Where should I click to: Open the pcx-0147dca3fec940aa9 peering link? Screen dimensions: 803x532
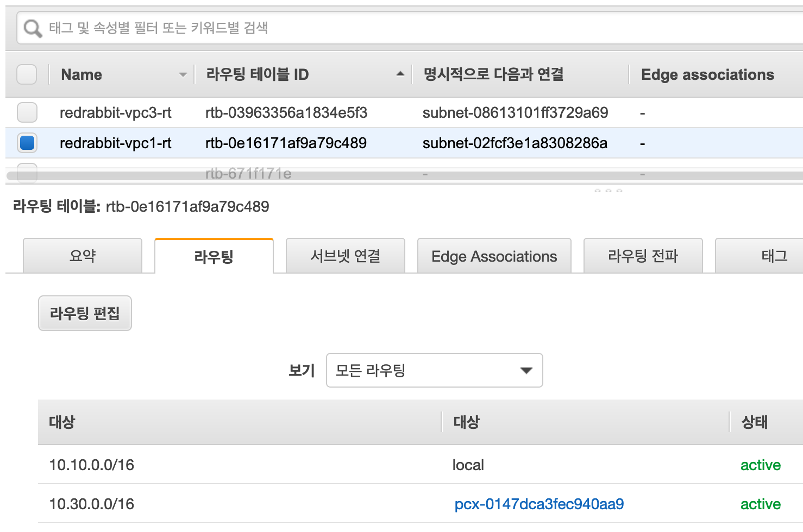(x=539, y=504)
